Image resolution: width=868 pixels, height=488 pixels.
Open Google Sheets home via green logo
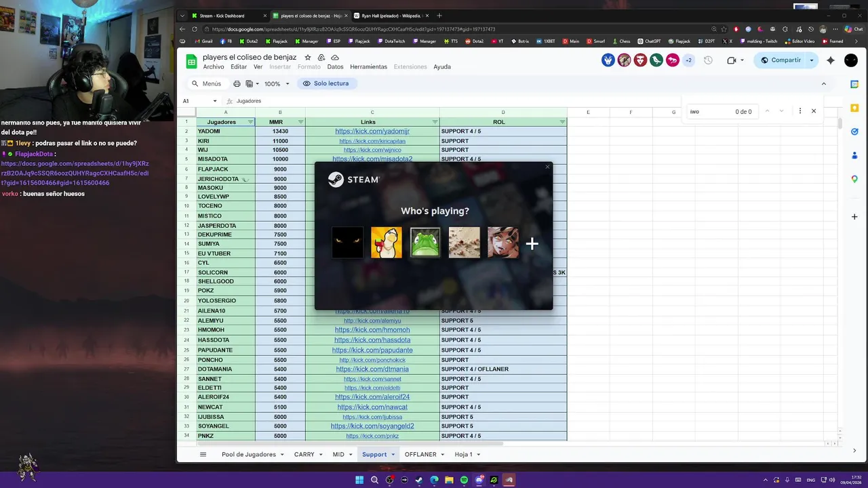191,61
